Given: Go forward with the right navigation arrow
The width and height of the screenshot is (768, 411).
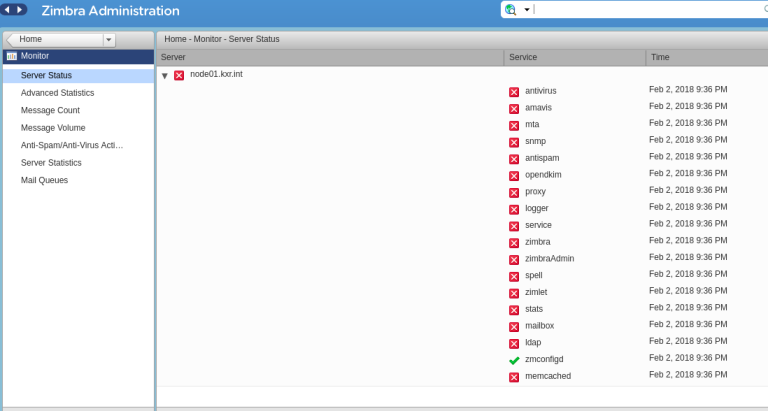Looking at the screenshot, I should pos(20,10).
